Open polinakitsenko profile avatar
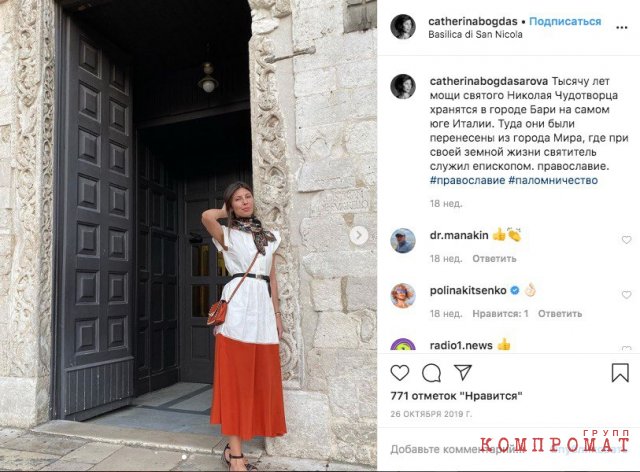 coord(403,296)
